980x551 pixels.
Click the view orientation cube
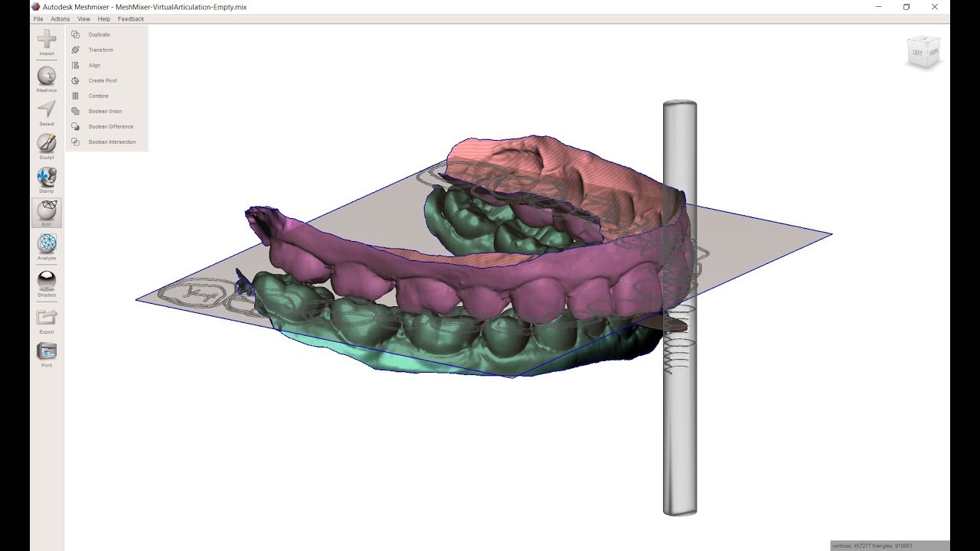(923, 52)
